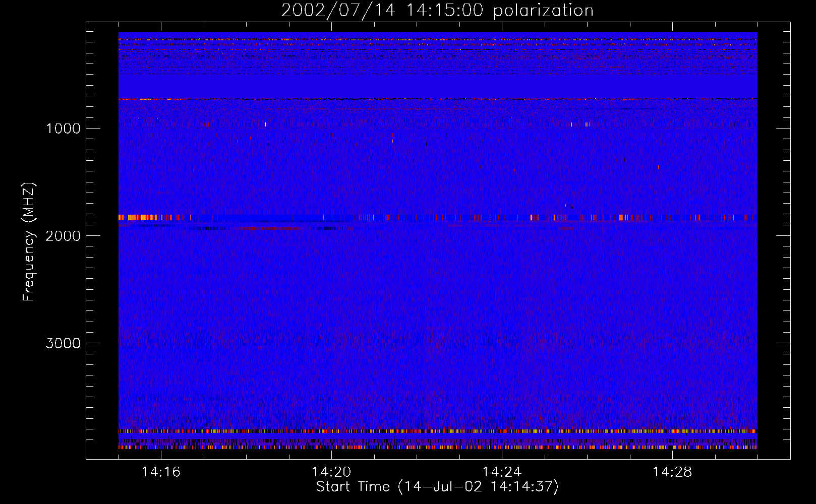This screenshot has width=816, height=504.
Task: Click the 14:16 time tick label
Action: 161,472
